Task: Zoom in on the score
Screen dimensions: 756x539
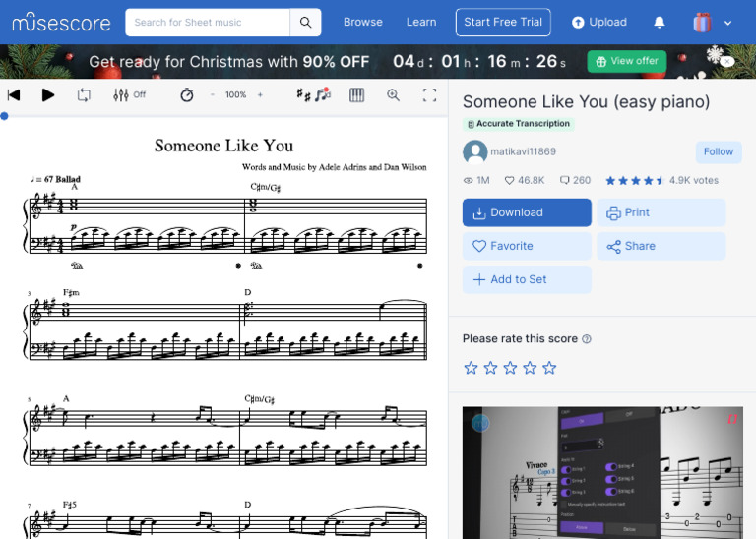Action: click(x=393, y=94)
